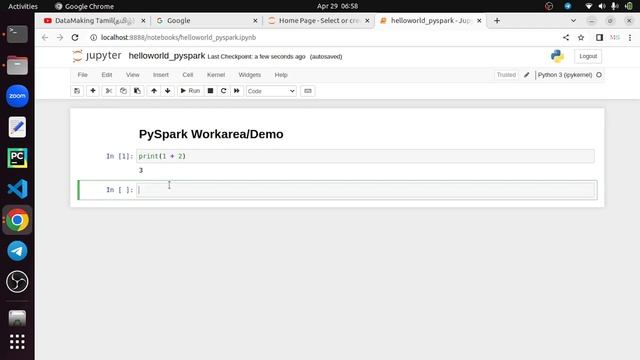Click into the empty code cell input
This screenshot has height=360, width=640.
[366, 190]
